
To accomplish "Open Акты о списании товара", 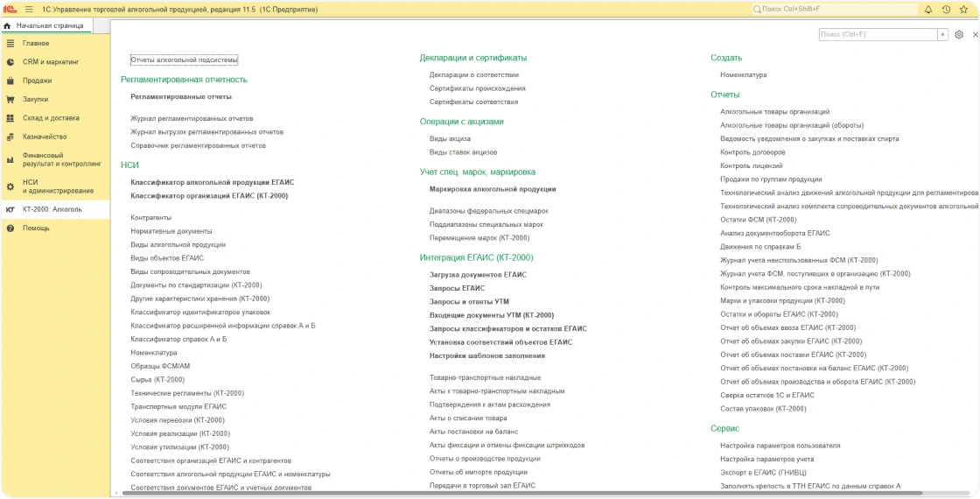I will point(468,418).
